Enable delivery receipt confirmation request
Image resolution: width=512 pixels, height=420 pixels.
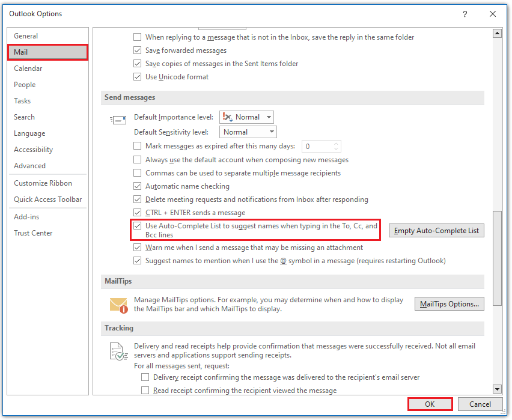(145, 377)
